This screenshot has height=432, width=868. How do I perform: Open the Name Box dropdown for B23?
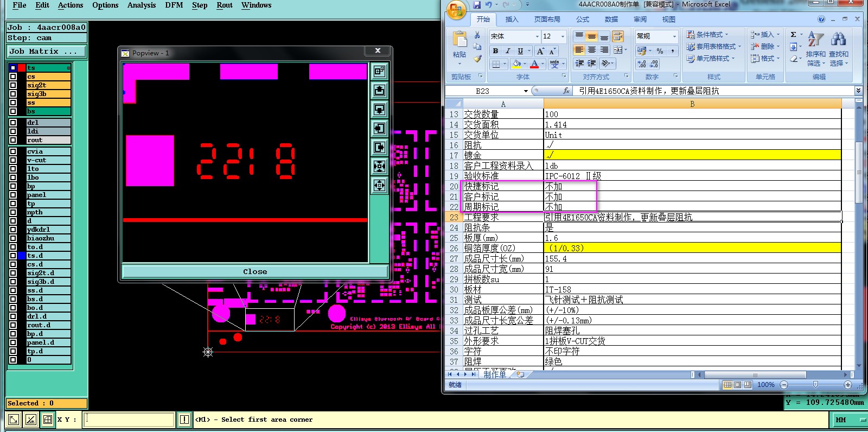pyautogui.click(x=526, y=91)
